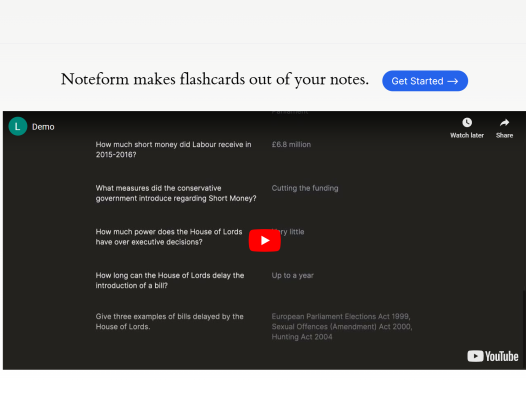The height and width of the screenshot is (394, 526).
Task: Open the YouTube logo link
Action: (492, 356)
